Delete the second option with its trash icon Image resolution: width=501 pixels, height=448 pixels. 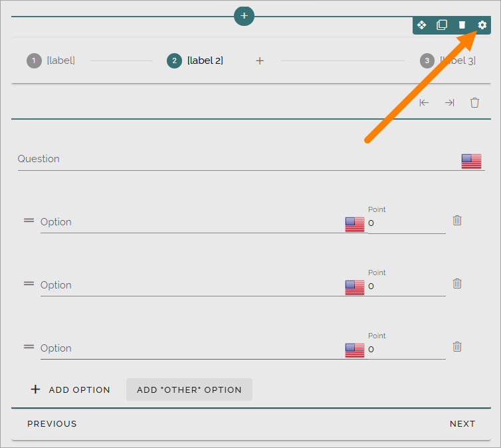pyautogui.click(x=457, y=283)
